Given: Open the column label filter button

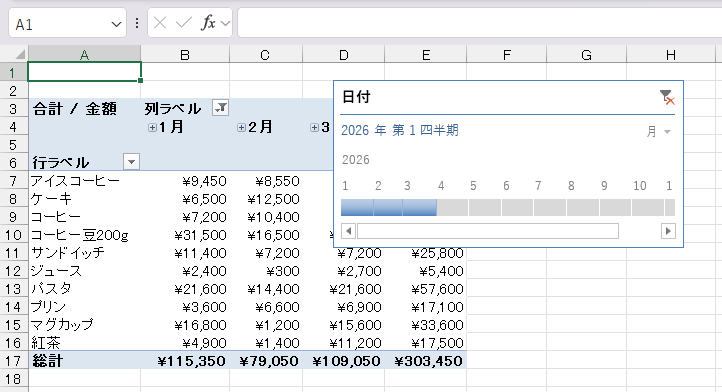Looking at the screenshot, I should (x=221, y=108).
